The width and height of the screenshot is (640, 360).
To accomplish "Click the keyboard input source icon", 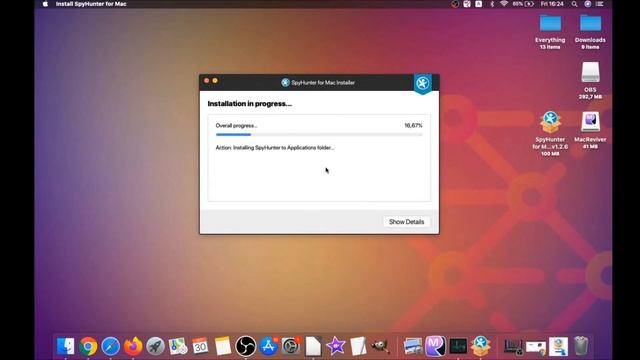I will coord(478,4).
